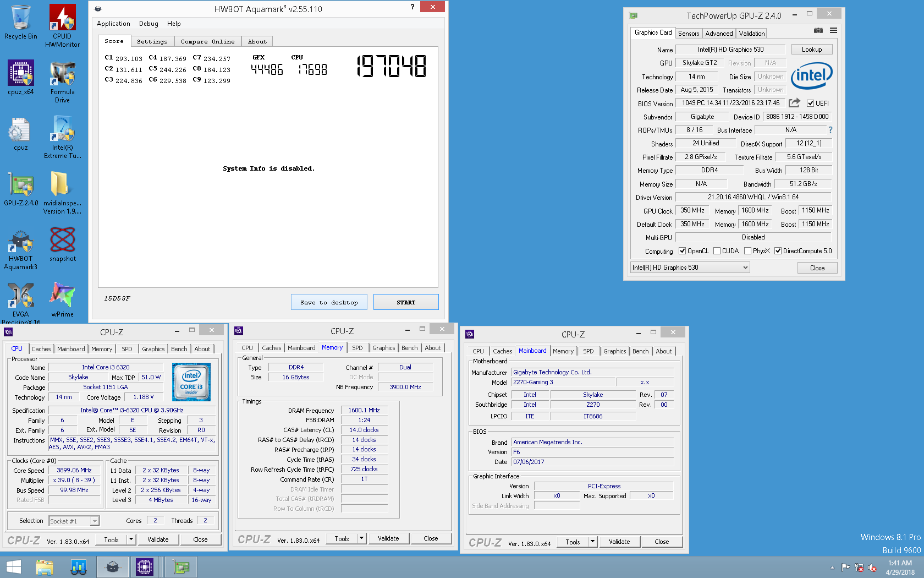Open the Advanced tab in GPU-Z
The height and width of the screenshot is (578, 924).
719,34
